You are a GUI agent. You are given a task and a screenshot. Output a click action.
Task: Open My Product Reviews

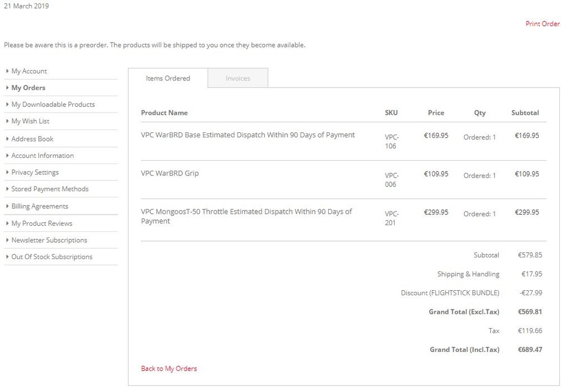(42, 223)
